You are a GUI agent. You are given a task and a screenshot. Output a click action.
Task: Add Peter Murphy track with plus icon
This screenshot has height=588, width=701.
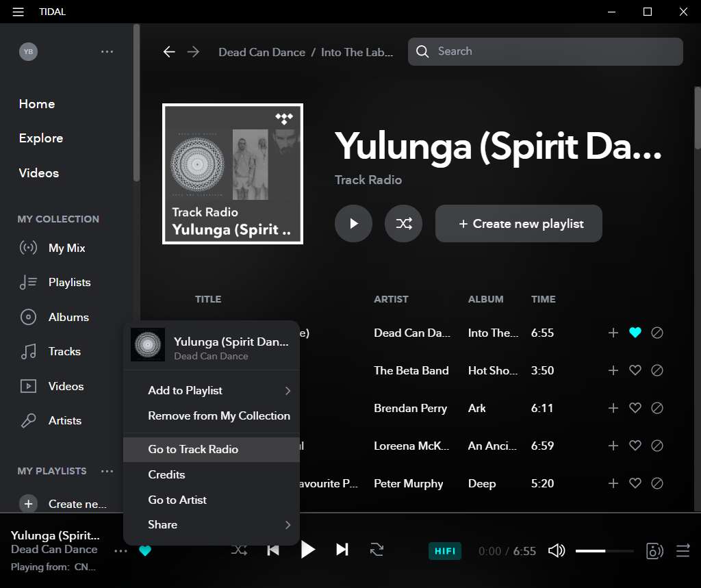[x=613, y=483]
